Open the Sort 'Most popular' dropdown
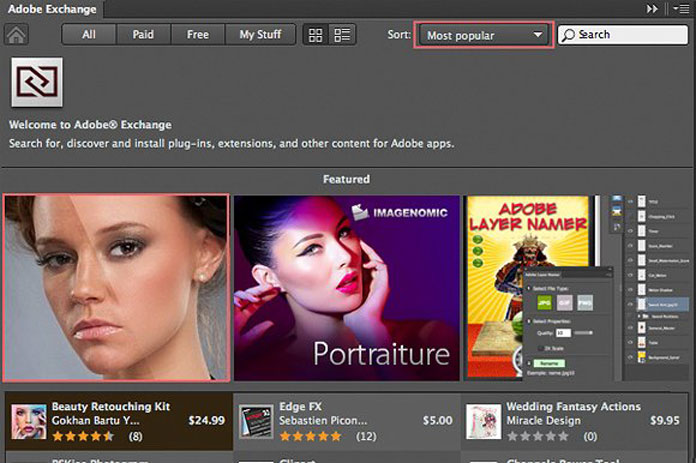The height and width of the screenshot is (463, 696). coord(484,35)
